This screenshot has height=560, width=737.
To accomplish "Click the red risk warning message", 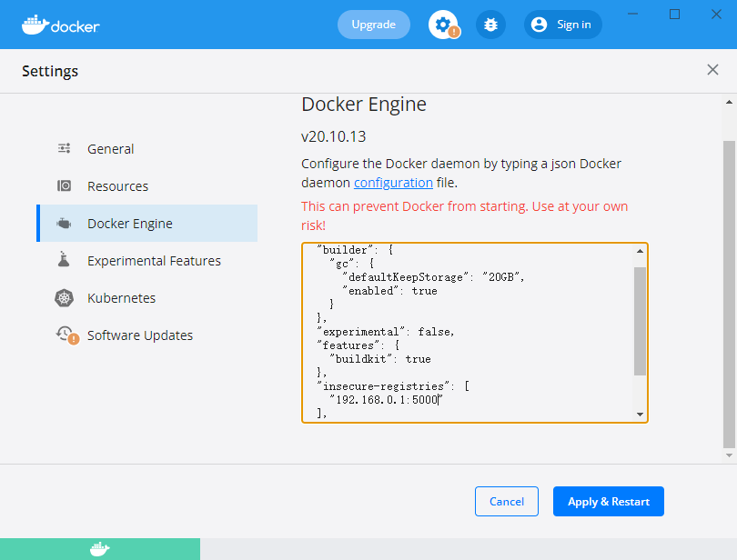I will (x=464, y=215).
